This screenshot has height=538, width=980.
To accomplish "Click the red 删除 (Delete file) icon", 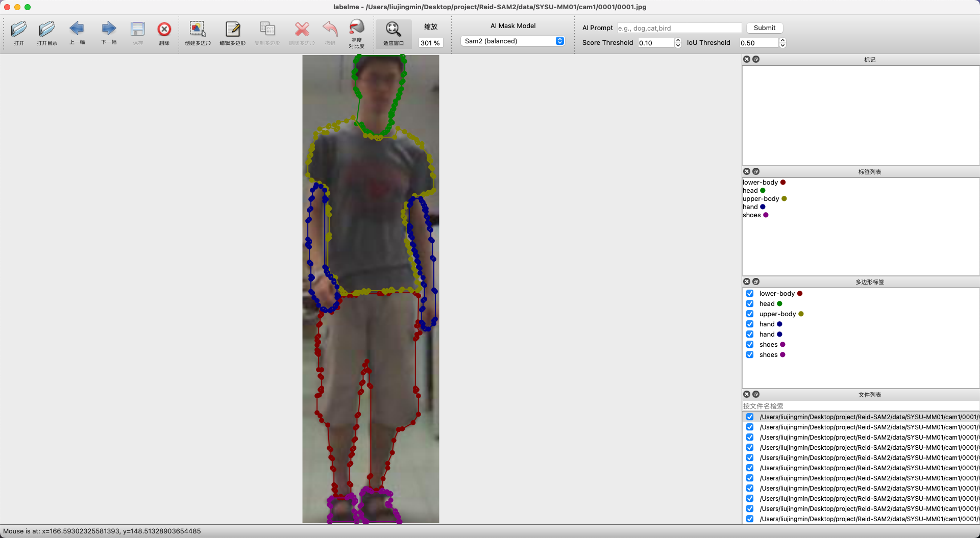I will [x=164, y=29].
